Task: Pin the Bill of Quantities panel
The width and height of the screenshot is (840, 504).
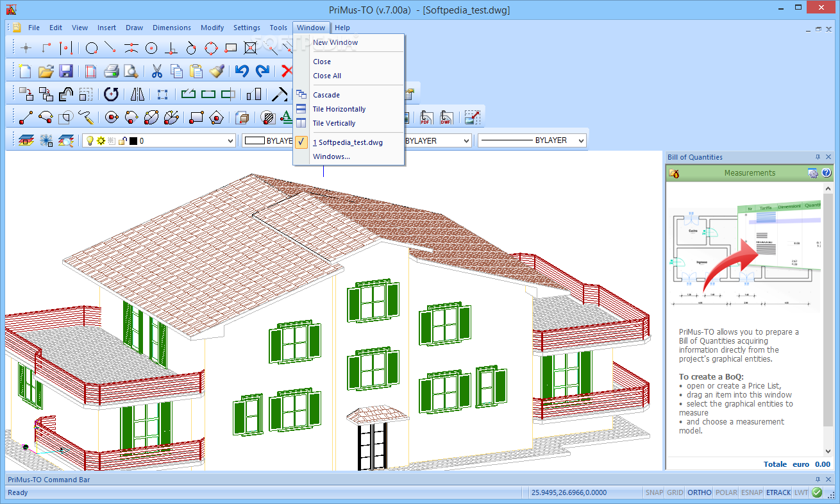Action: 818,157
